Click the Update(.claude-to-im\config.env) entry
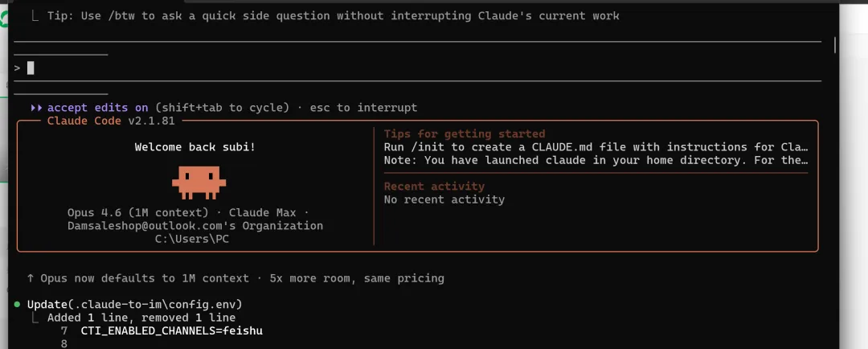Screen dimensions: 868x349 coord(134,304)
